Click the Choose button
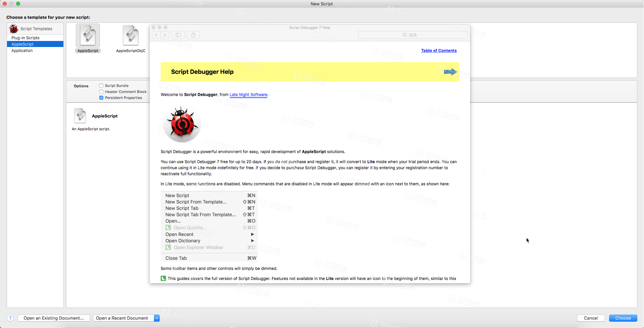 [x=623, y=318]
